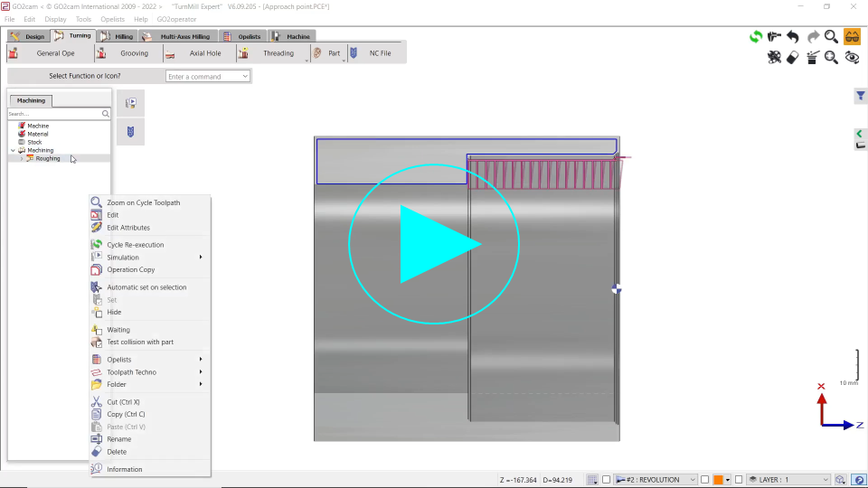Click the green refresh arrows icon
Viewport: 868px width, 488px height.
(x=756, y=37)
